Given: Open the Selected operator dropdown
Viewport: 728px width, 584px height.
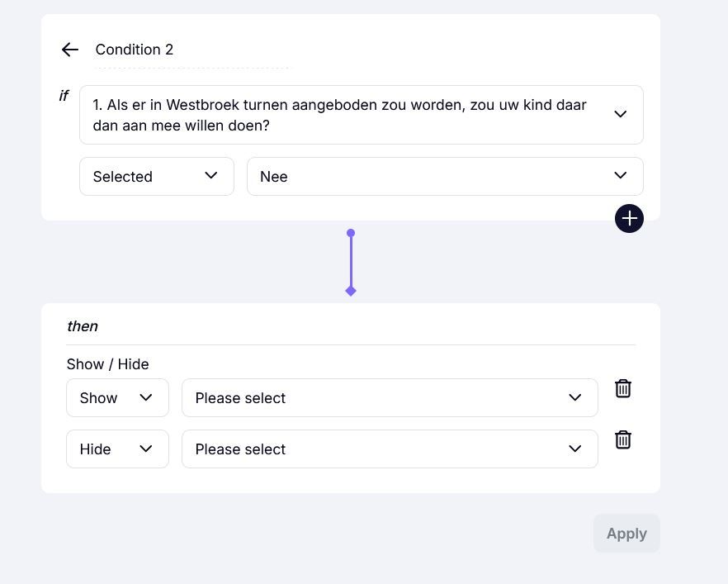Looking at the screenshot, I should click(157, 176).
